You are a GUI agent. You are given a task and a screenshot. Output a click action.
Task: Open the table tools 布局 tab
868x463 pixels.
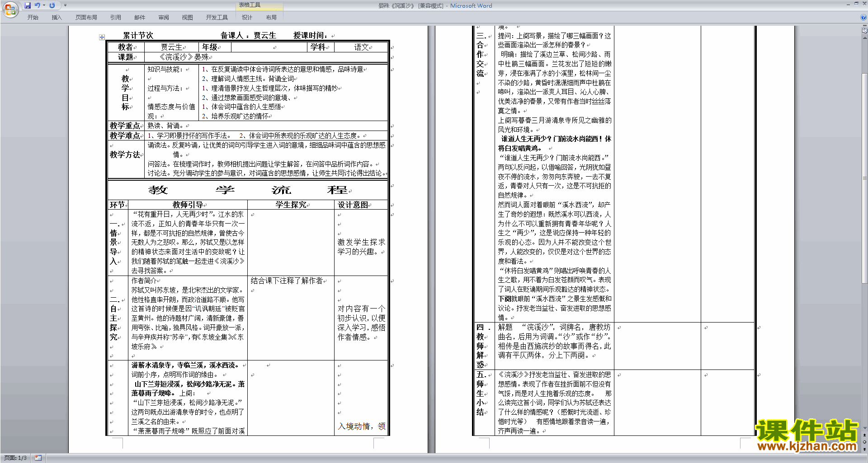271,18
